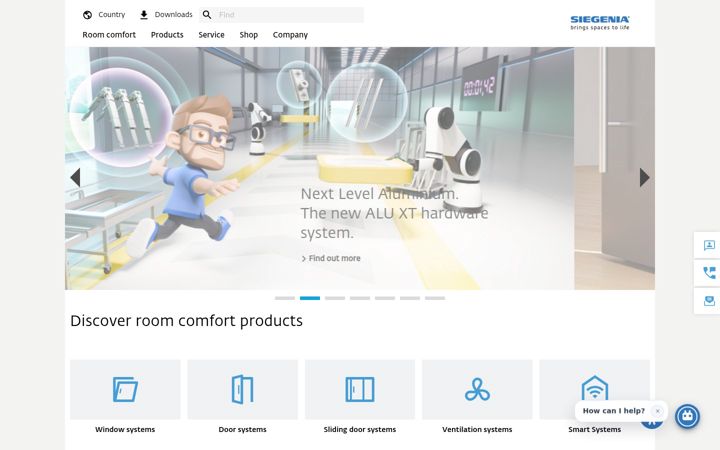Go to previous slide with left arrow

[76, 178]
